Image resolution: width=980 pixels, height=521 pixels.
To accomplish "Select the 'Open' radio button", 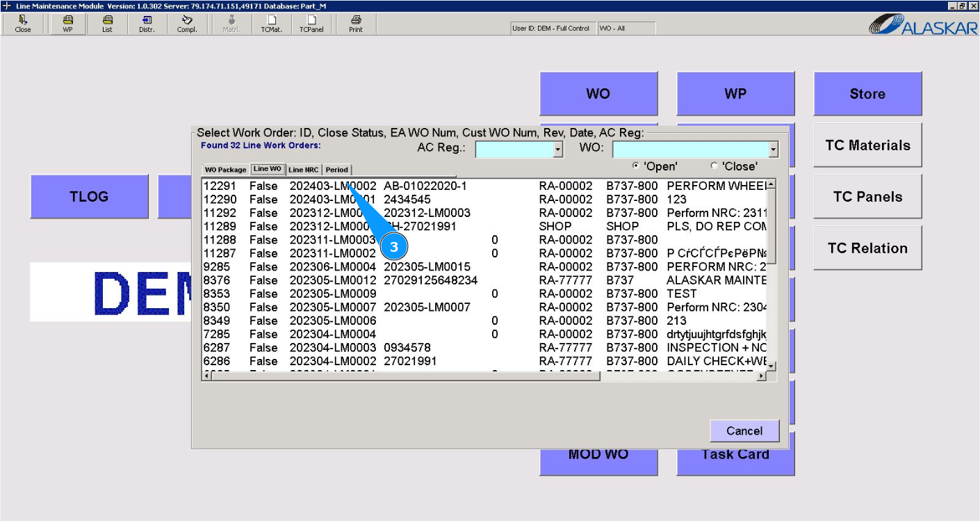I will [636, 166].
